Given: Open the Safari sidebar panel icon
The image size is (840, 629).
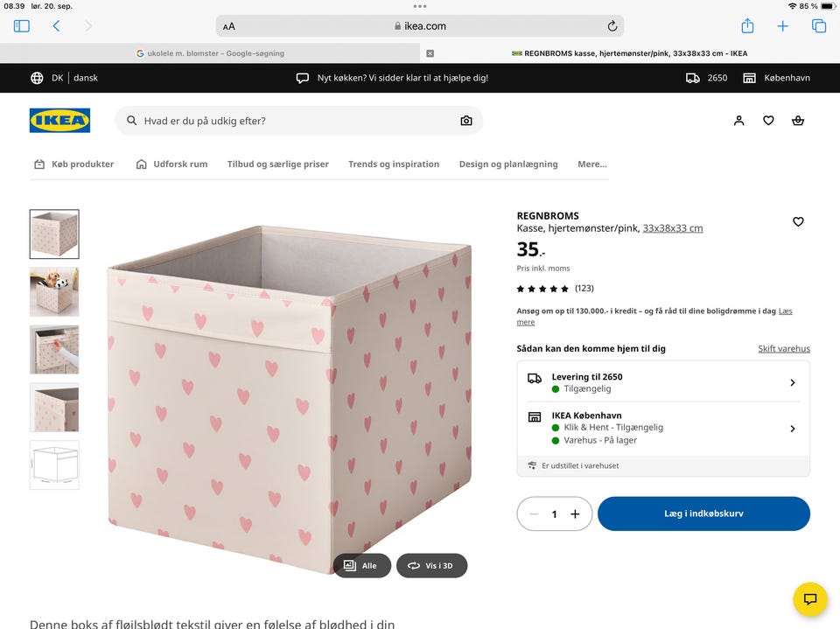Looking at the screenshot, I should 22,26.
